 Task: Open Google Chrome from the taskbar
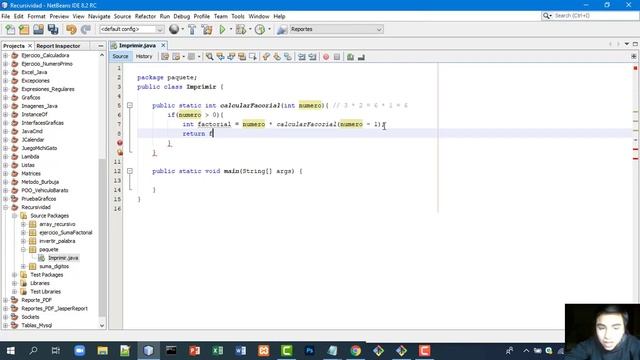point(355,351)
